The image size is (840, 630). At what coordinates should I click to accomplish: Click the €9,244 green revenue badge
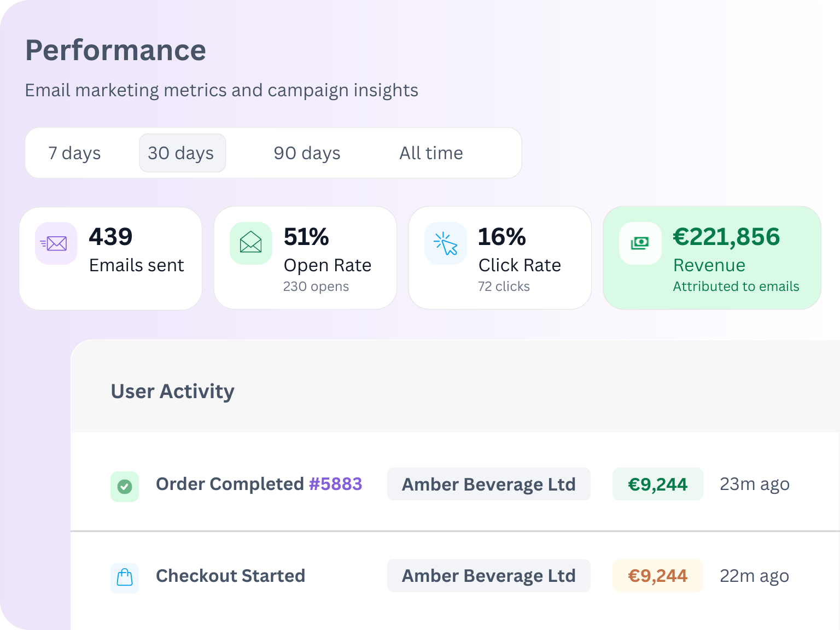657,484
